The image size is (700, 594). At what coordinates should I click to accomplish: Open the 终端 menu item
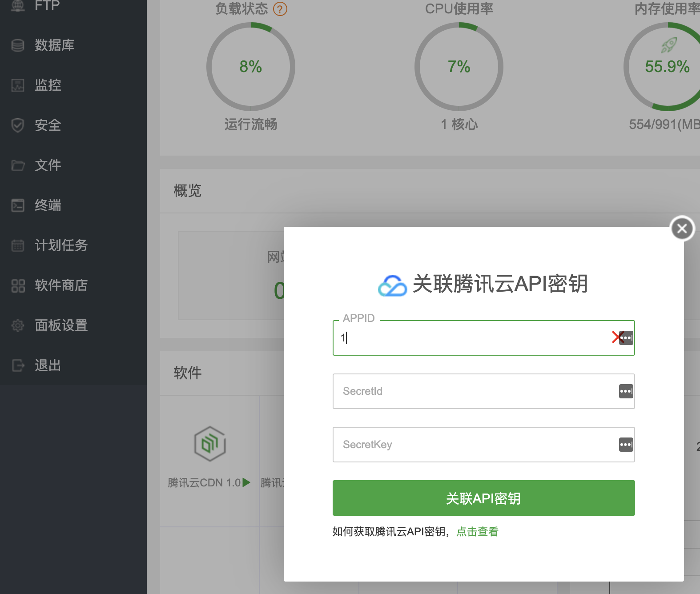click(73, 205)
